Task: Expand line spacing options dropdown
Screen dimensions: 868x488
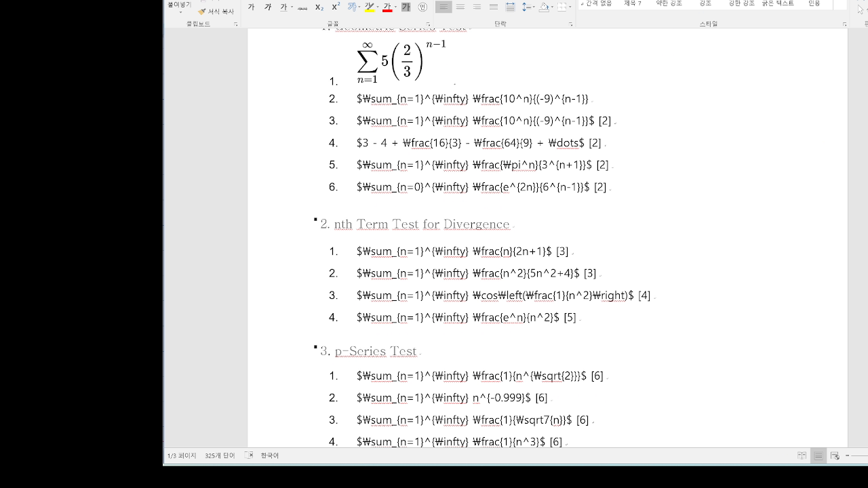Action: [534, 7]
